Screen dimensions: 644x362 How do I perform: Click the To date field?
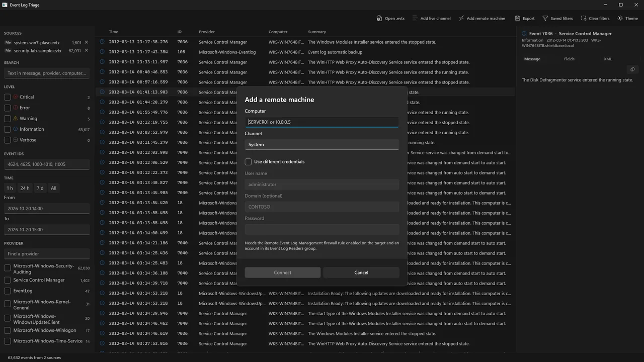click(x=47, y=229)
